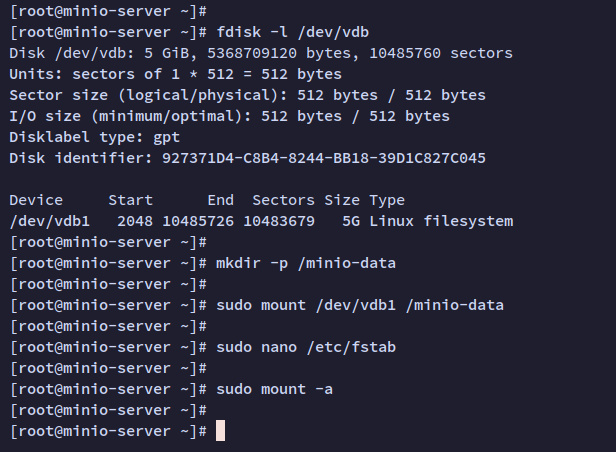Click the 'Start' column header
The height and width of the screenshot is (452, 616).
coord(130,200)
